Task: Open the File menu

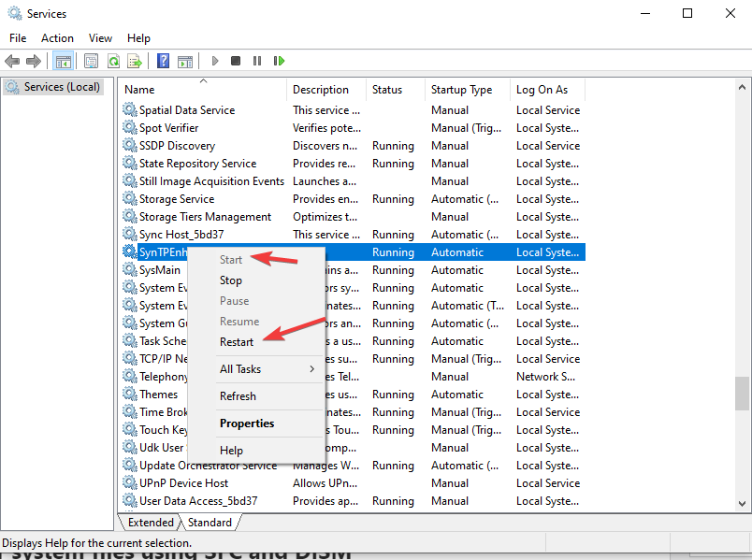Action: pyautogui.click(x=18, y=38)
